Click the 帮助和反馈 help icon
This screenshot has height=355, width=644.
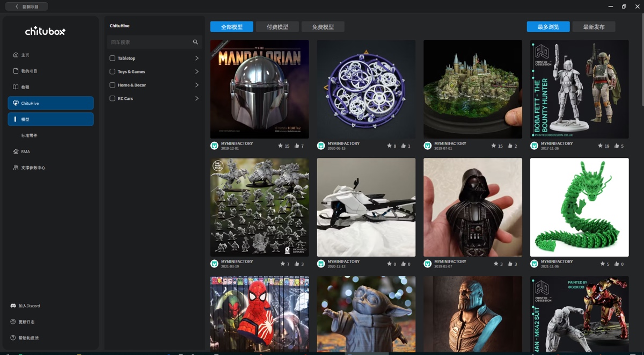pos(13,338)
